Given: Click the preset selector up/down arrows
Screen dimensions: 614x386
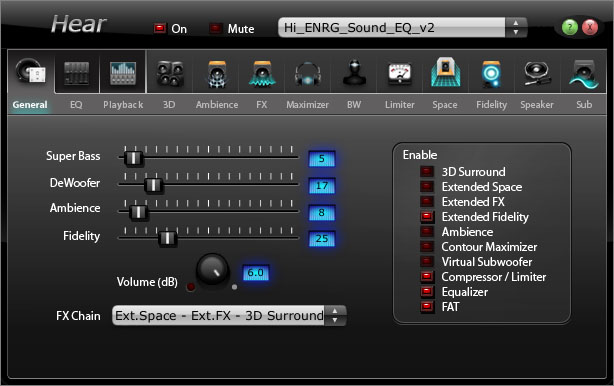Looking at the screenshot, I should point(516,27).
